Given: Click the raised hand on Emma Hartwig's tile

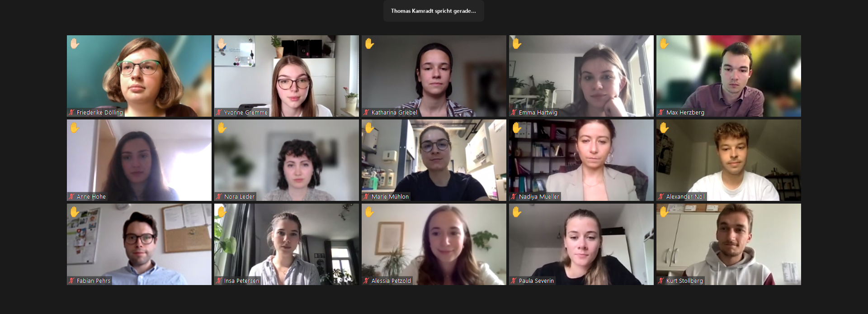Looking at the screenshot, I should pyautogui.click(x=517, y=44).
